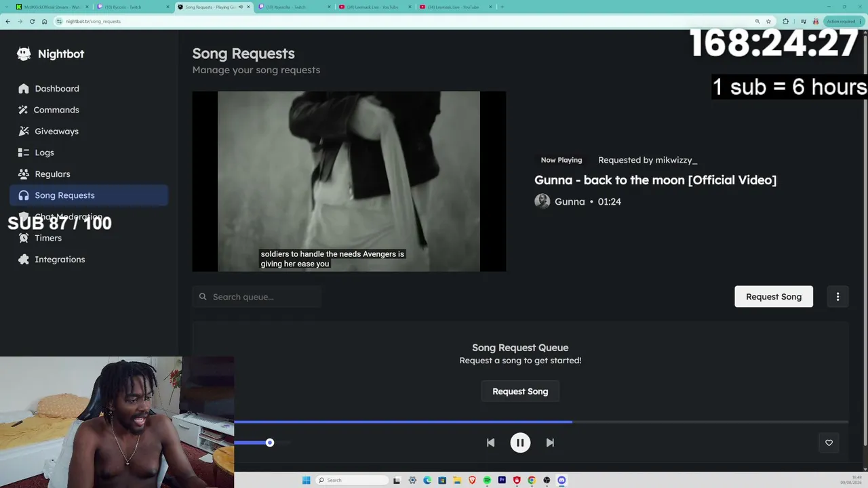This screenshot has height=488, width=868.
Task: Click the Regulars people icon
Action: click(x=24, y=174)
